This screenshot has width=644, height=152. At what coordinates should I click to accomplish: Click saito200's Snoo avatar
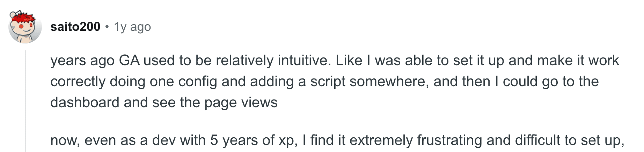click(25, 28)
